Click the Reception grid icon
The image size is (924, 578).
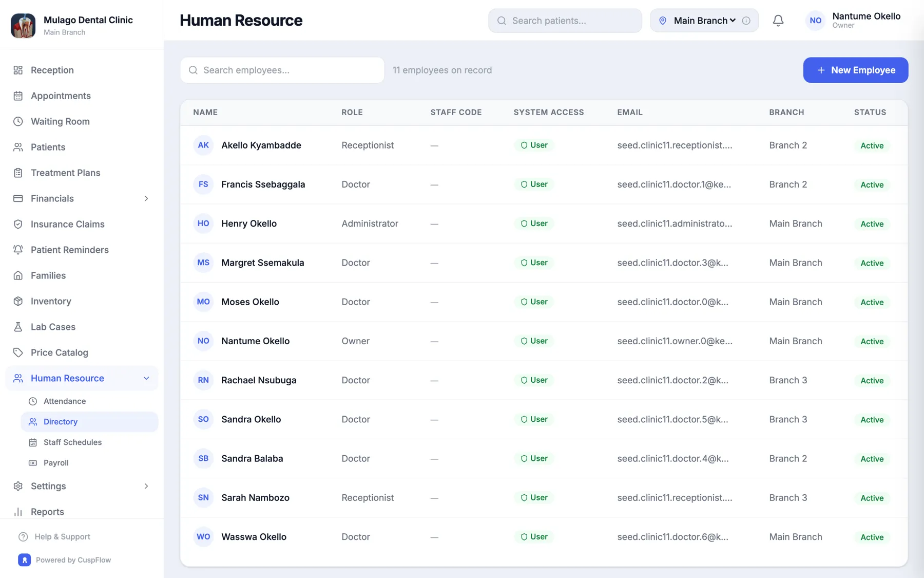pyautogui.click(x=18, y=70)
